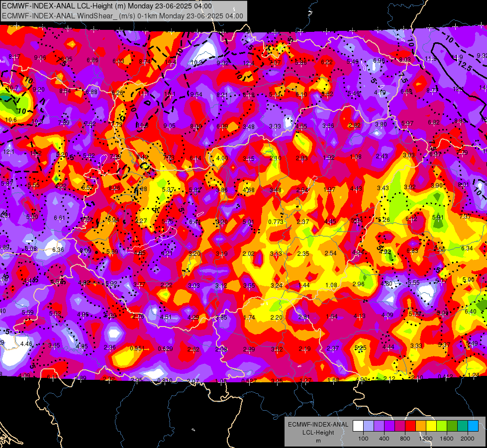The image size is (487, 448).
Task: Click the wind shear value 5.25
Action: (360, 347)
